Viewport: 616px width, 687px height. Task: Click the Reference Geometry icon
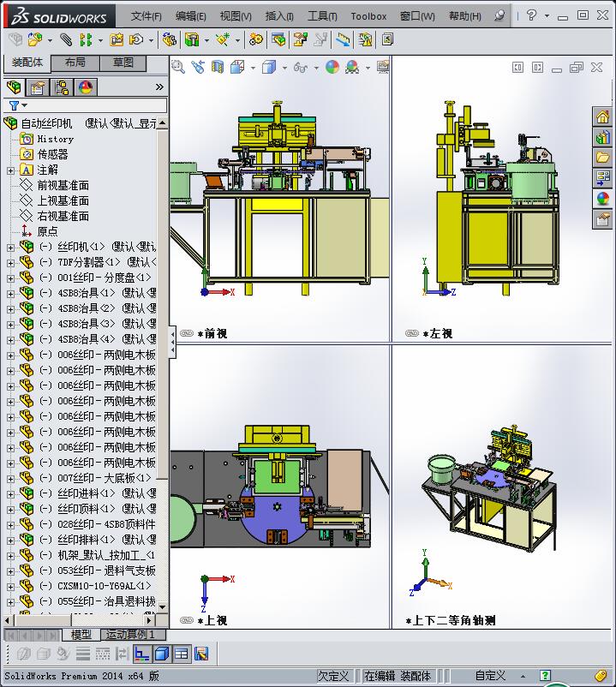(x=223, y=40)
